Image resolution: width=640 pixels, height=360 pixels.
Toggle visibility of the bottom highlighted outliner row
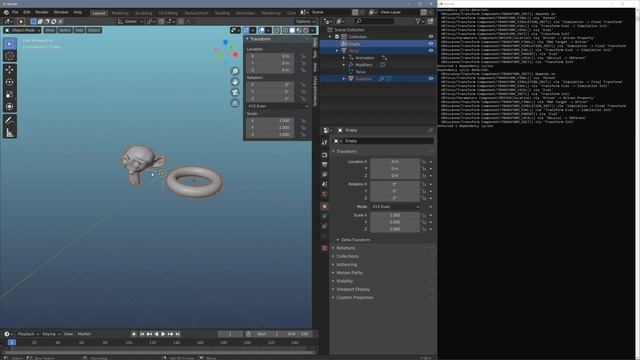(431, 78)
